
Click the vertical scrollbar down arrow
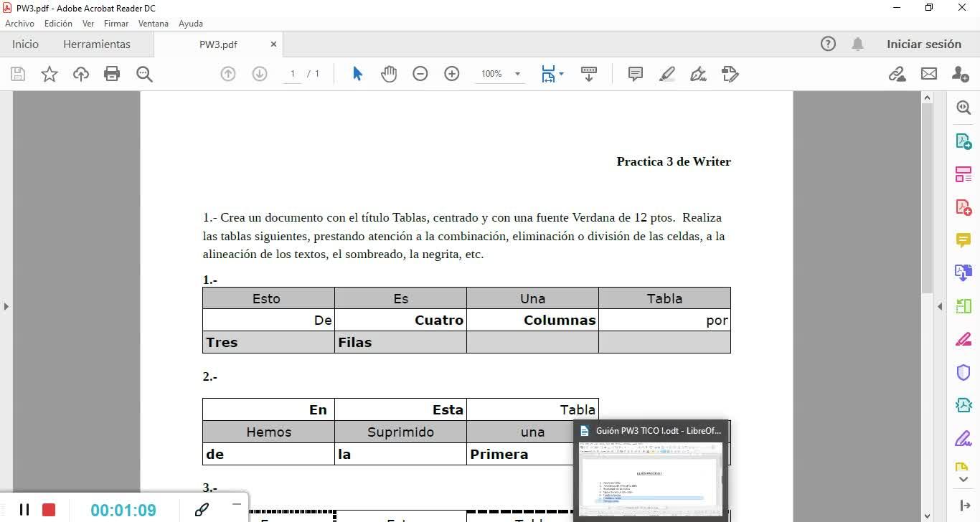[927, 516]
